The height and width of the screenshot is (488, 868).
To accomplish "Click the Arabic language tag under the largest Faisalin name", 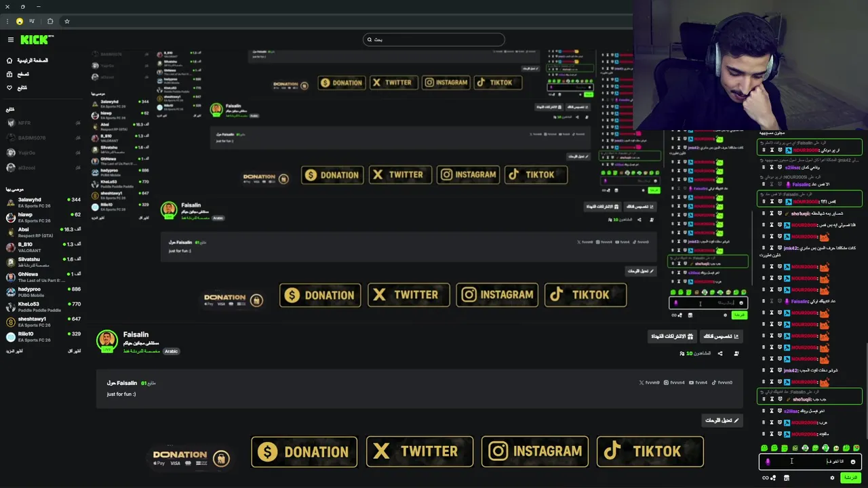I will tap(171, 351).
